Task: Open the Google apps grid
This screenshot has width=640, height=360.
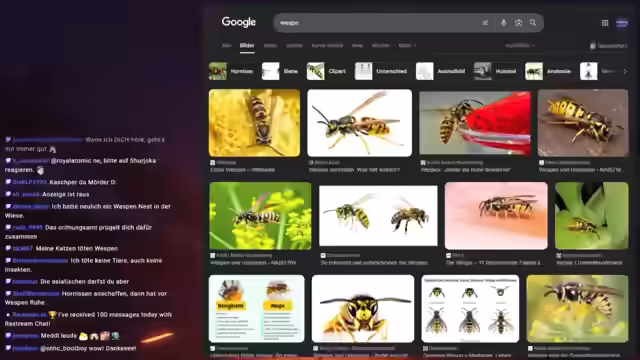Action: [x=605, y=23]
